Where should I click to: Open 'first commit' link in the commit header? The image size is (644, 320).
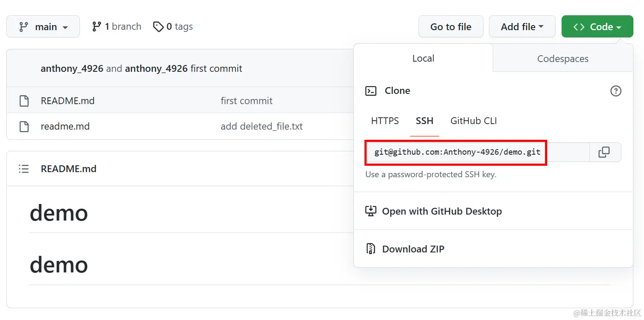coord(216,68)
